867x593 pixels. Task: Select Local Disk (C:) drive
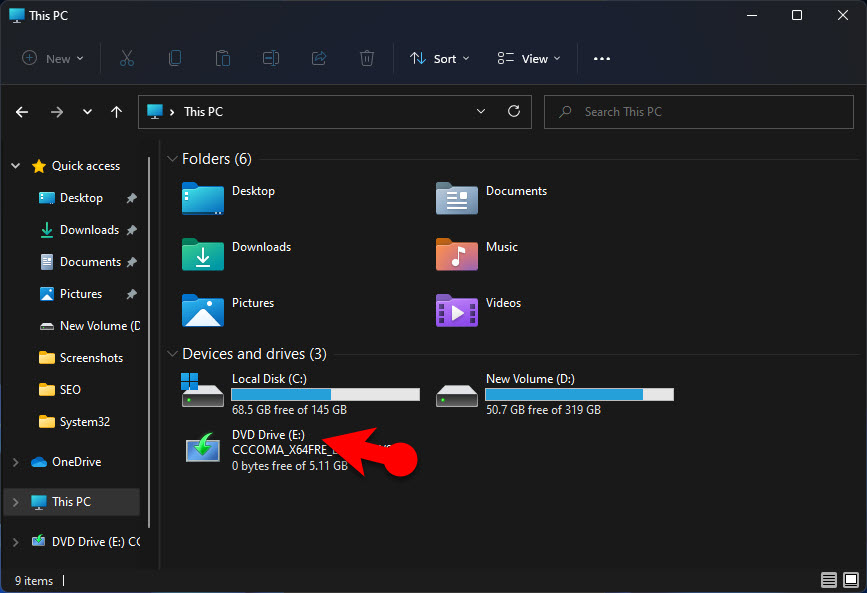coord(300,394)
